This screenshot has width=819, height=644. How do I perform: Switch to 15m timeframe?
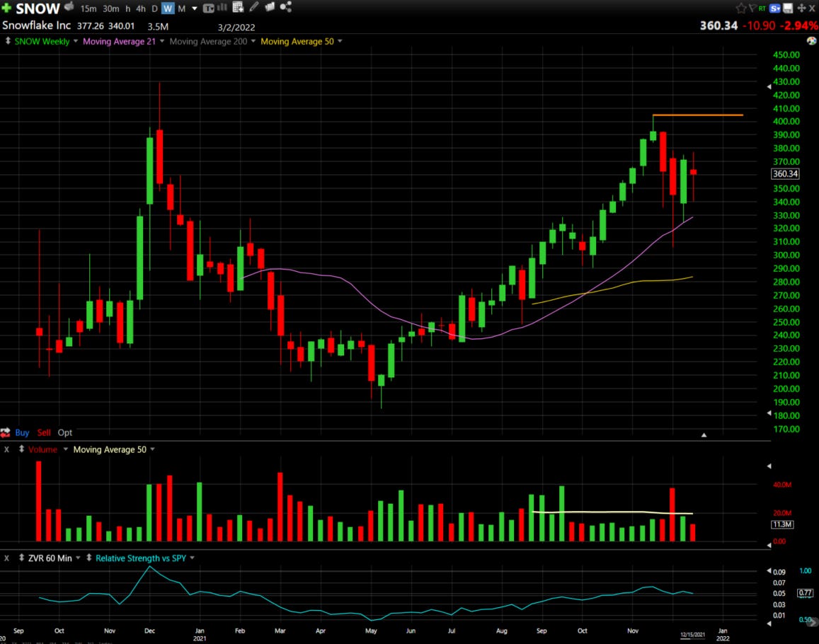click(x=88, y=9)
